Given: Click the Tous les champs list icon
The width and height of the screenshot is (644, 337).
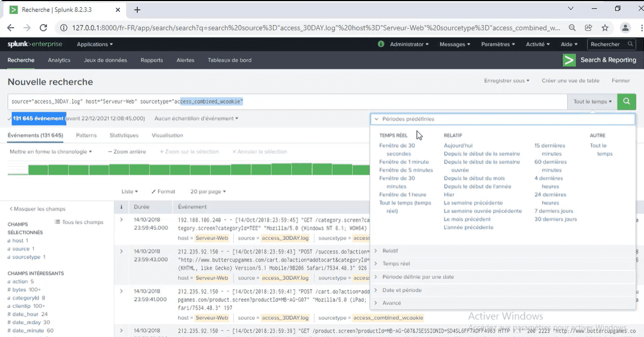Looking at the screenshot, I should point(57,222).
